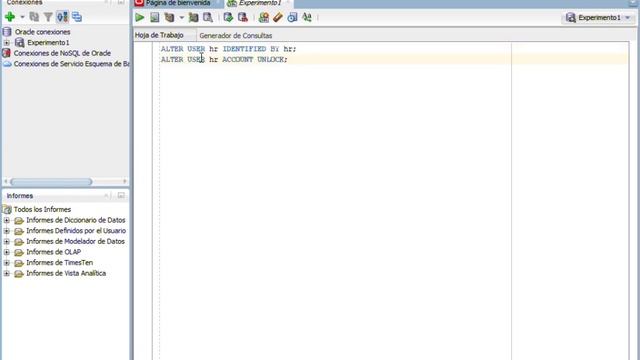Click the Experimento1 connection icon in tree

click(x=19, y=42)
